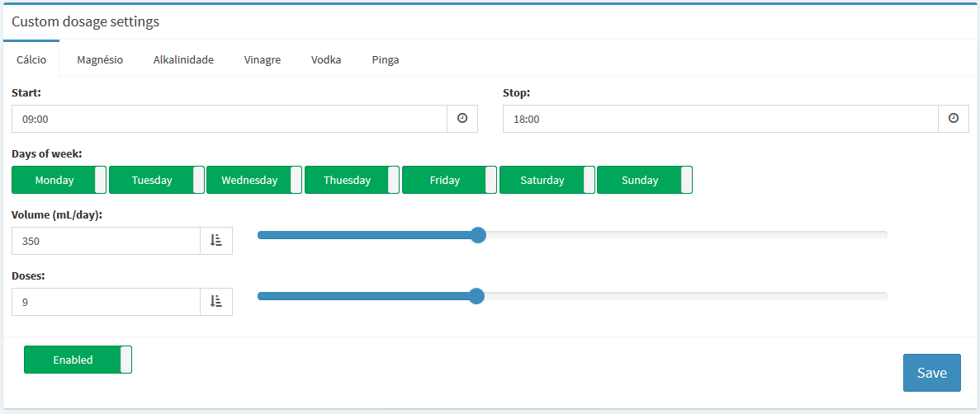Toggle the Monday day switch
Viewport: 980px width, 414px height.
pos(59,180)
